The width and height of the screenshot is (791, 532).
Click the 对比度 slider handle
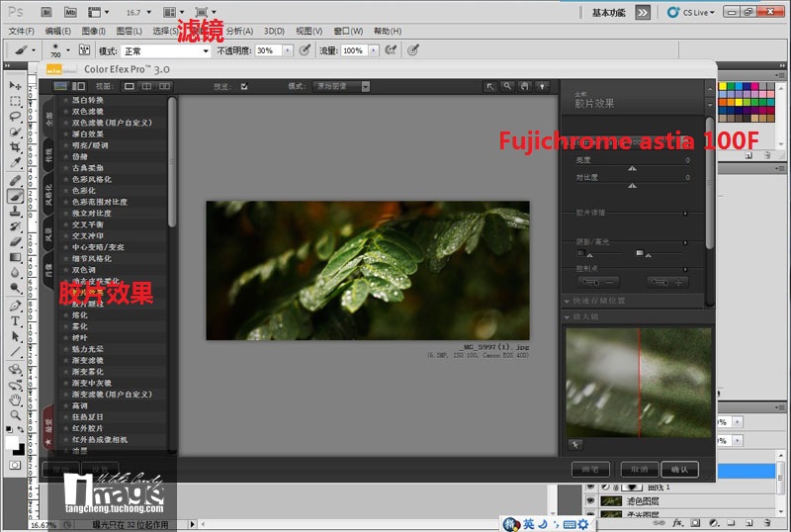tap(632, 185)
